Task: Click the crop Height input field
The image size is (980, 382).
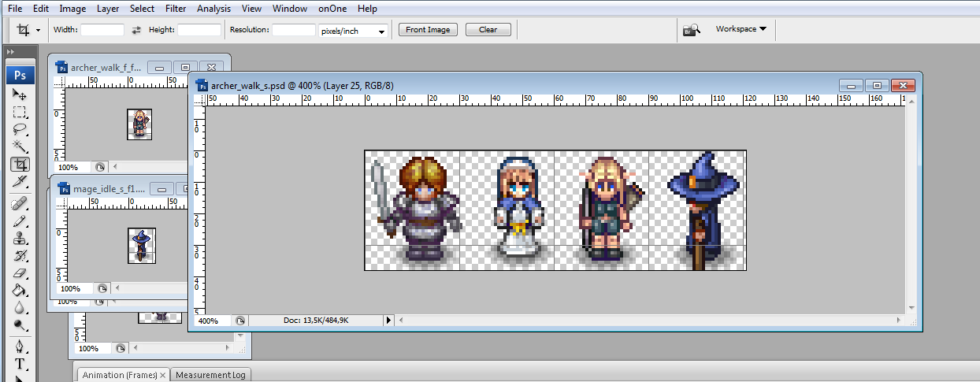Action: pos(199,30)
